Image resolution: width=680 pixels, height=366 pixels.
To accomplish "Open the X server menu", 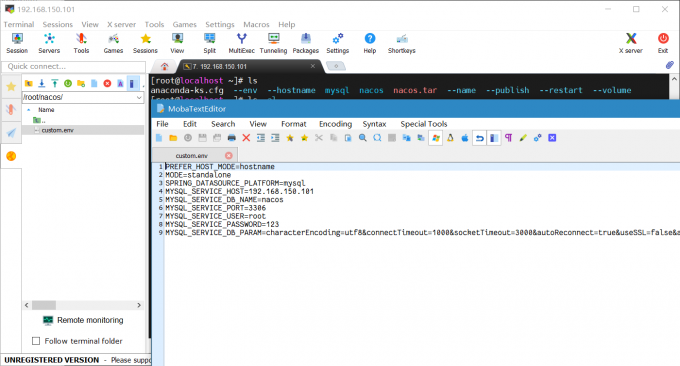I will point(121,24).
